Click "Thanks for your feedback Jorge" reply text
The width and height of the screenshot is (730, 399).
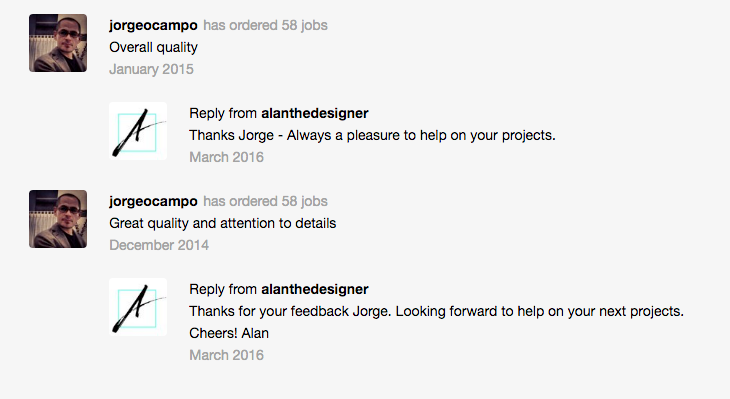[436, 311]
